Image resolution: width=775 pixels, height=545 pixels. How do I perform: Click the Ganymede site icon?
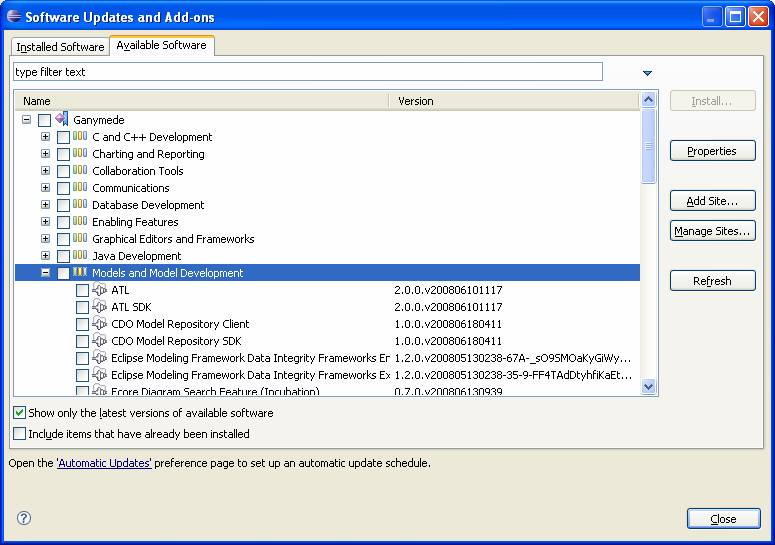(62, 119)
